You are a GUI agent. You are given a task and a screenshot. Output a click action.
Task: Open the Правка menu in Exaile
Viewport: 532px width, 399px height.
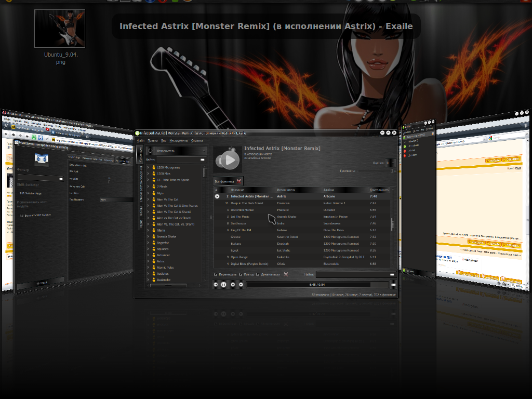153,140
